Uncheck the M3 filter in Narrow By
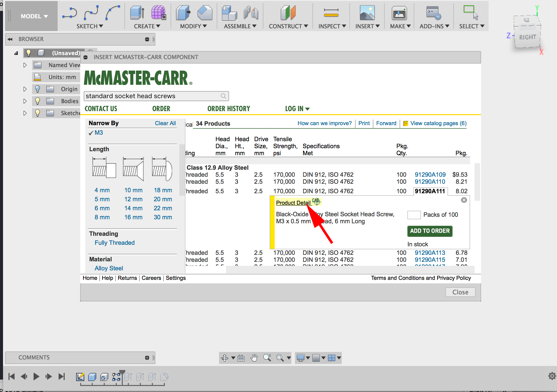Viewport: 557px width, 392px height. (96, 133)
